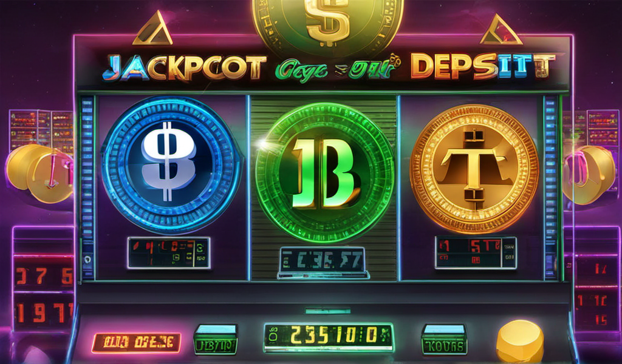Click the gold lever knob on right side
The image size is (622, 364).
pyautogui.click(x=589, y=175)
